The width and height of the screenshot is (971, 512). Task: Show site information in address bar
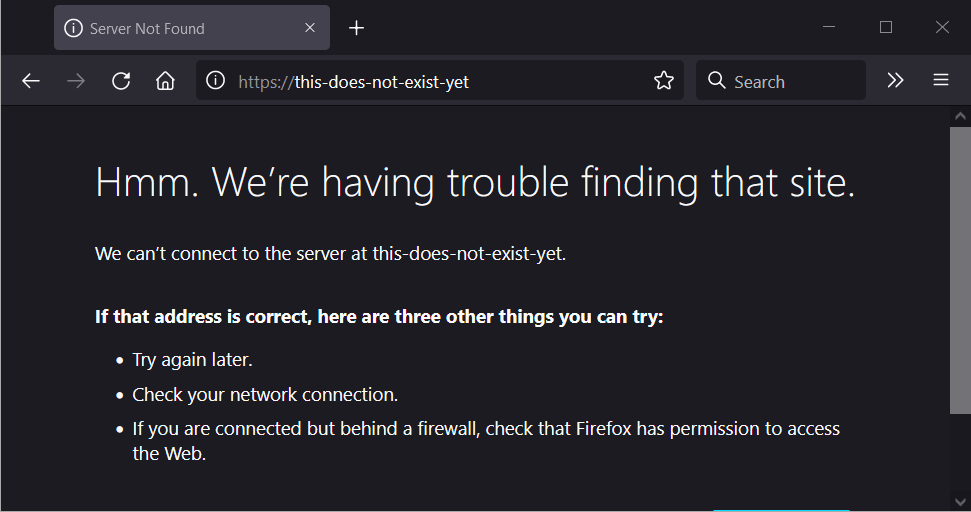(x=215, y=81)
